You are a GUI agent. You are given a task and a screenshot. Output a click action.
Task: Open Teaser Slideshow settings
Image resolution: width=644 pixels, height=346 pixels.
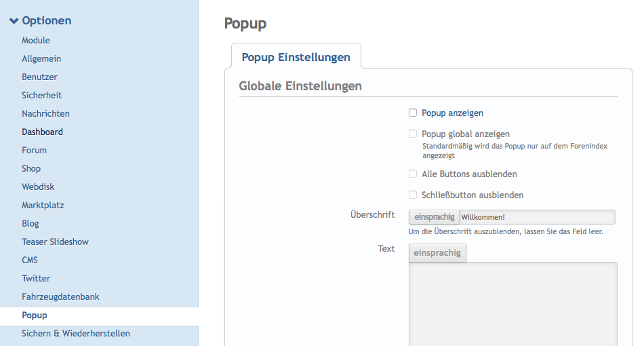(x=55, y=242)
